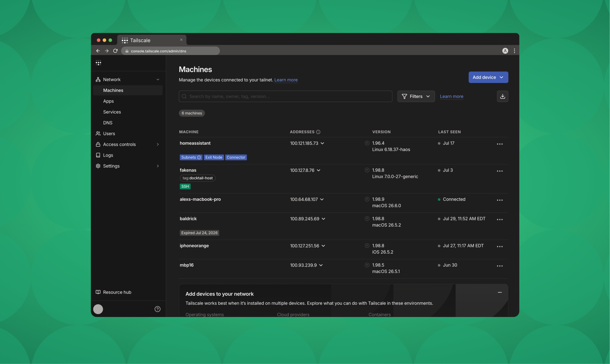Image resolution: width=610 pixels, height=364 pixels.
Task: Focus the machine search field
Action: coord(285,96)
